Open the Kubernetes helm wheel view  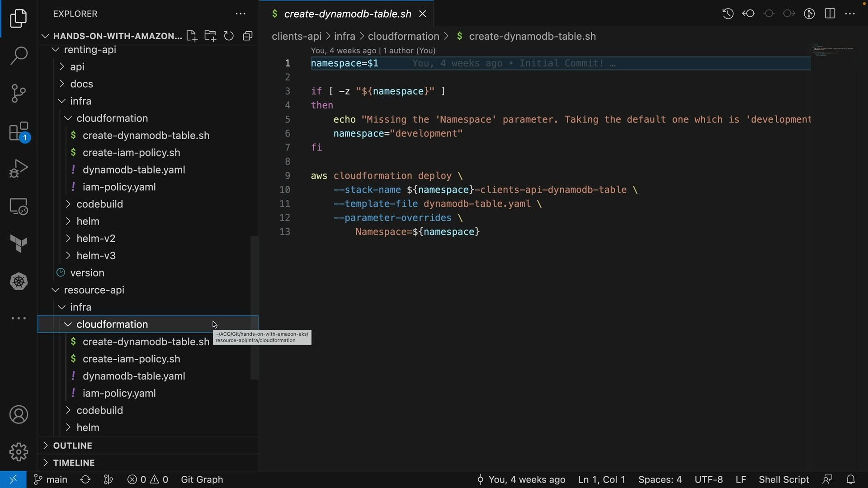point(19,282)
